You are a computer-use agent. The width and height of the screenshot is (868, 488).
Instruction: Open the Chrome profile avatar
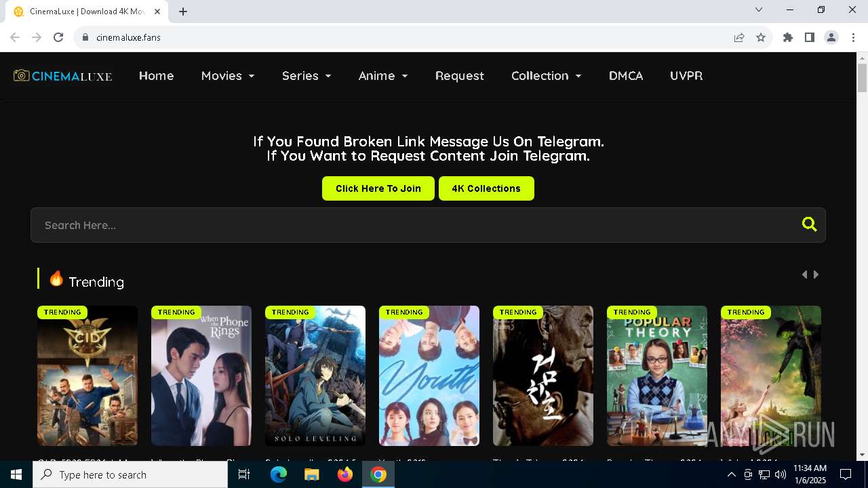(x=831, y=37)
